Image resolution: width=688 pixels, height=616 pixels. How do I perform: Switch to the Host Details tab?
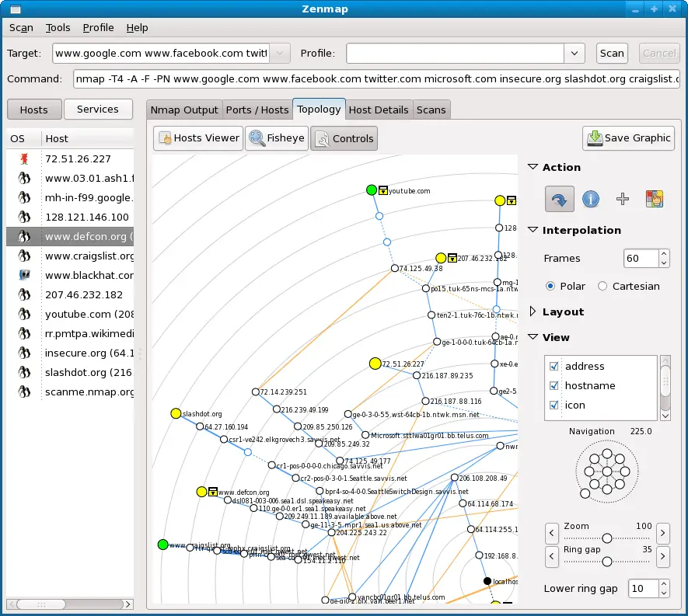[379, 110]
